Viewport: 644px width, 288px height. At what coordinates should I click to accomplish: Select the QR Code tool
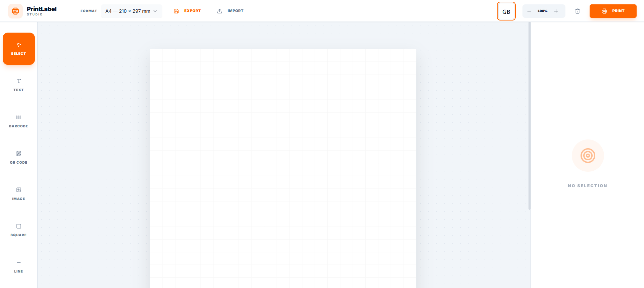tap(19, 158)
